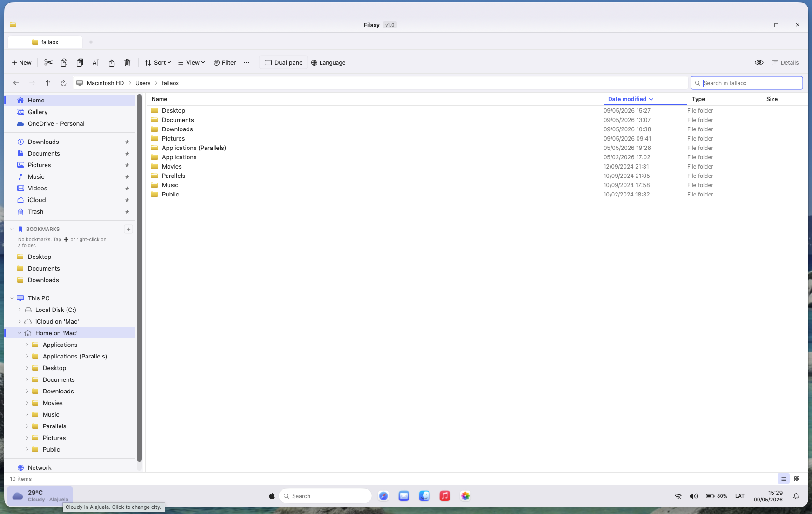Collapse Home on 'Mac' node
Viewport: 812px width, 514px height.
[20, 333]
